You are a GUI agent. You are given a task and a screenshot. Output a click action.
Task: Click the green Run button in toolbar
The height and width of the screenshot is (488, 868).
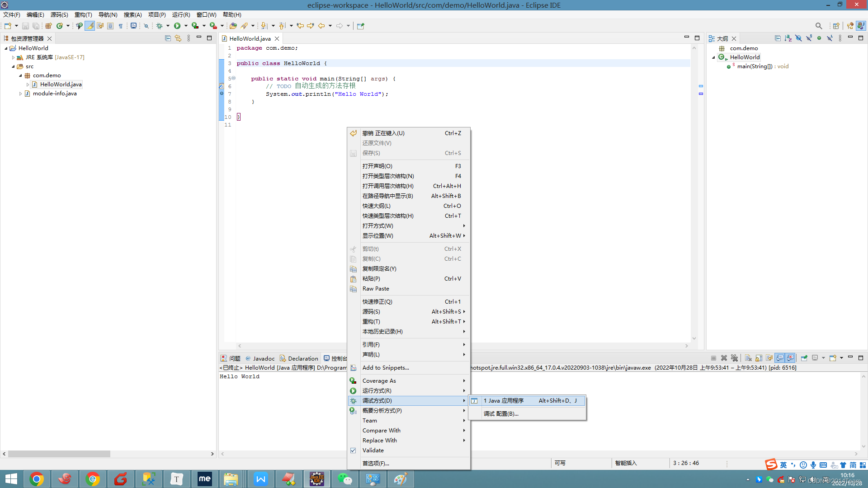(x=177, y=26)
